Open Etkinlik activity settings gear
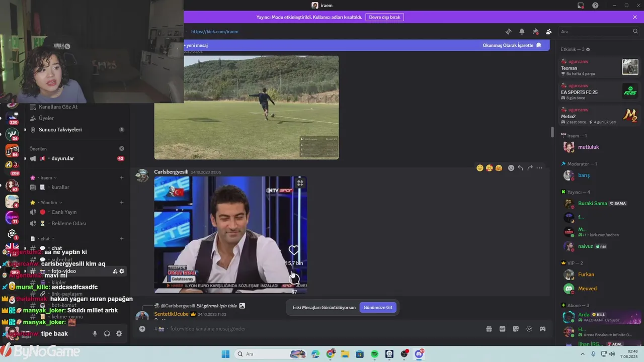Image resolution: width=644 pixels, height=362 pixels. tap(588, 49)
